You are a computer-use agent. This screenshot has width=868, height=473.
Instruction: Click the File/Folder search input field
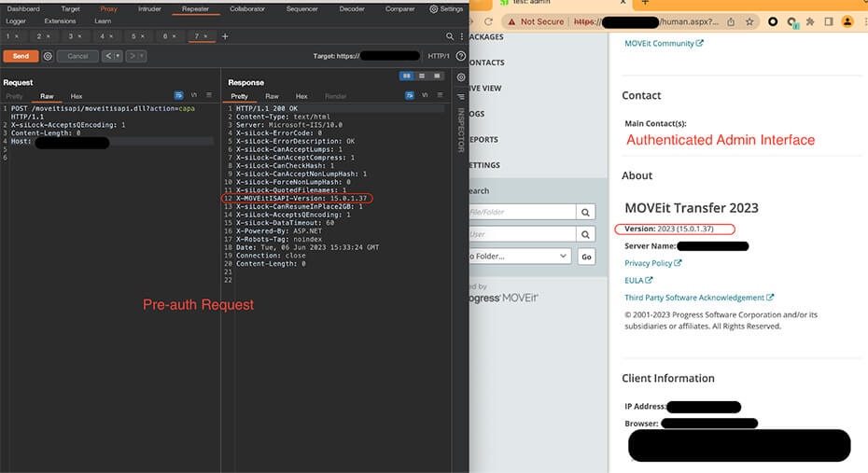(519, 212)
